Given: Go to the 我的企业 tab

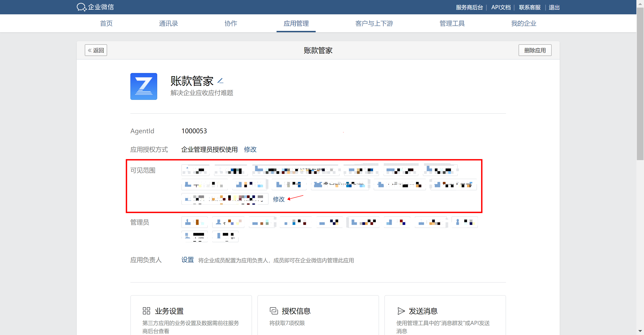Looking at the screenshot, I should (x=523, y=23).
